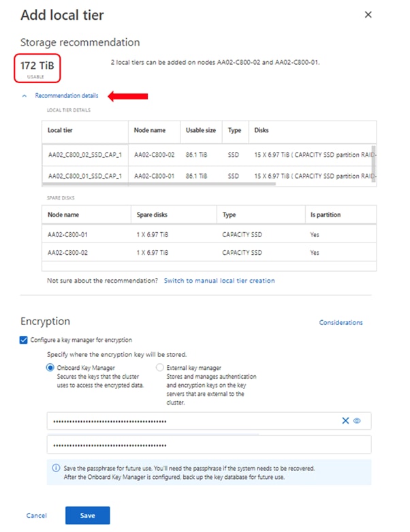Click the Usable size column header

point(201,130)
